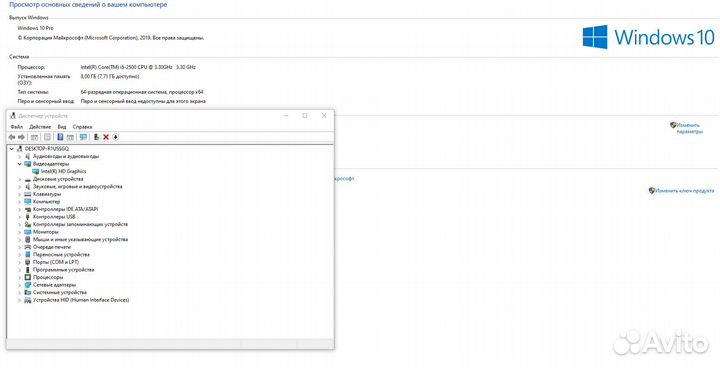720x368 pixels.
Task: Click the scan for hardware changes monitor icon
Action: [83, 137]
